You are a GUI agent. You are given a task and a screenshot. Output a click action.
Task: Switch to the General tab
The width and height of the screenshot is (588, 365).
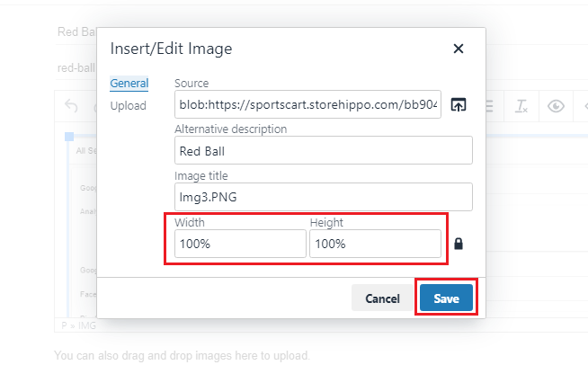[129, 84]
